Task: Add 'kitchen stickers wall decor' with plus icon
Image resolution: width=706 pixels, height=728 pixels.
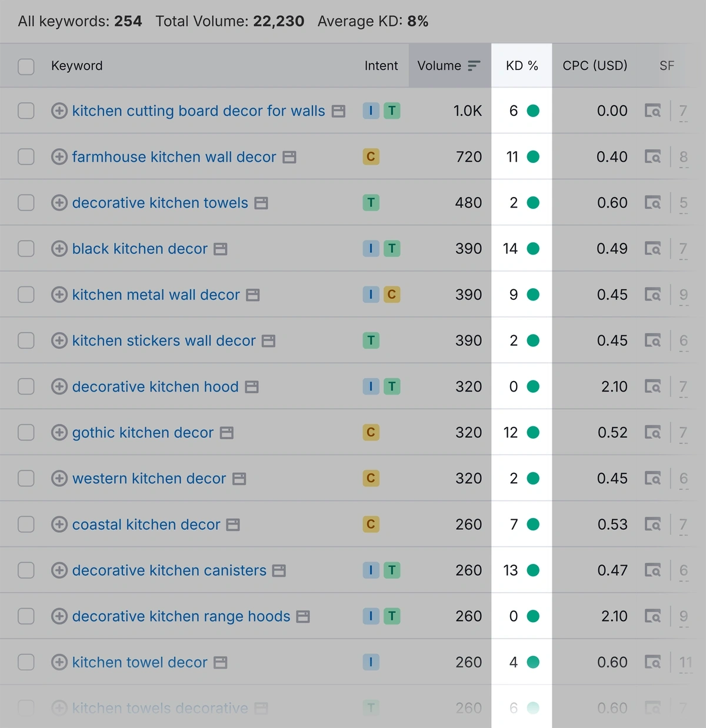Action: 59,340
